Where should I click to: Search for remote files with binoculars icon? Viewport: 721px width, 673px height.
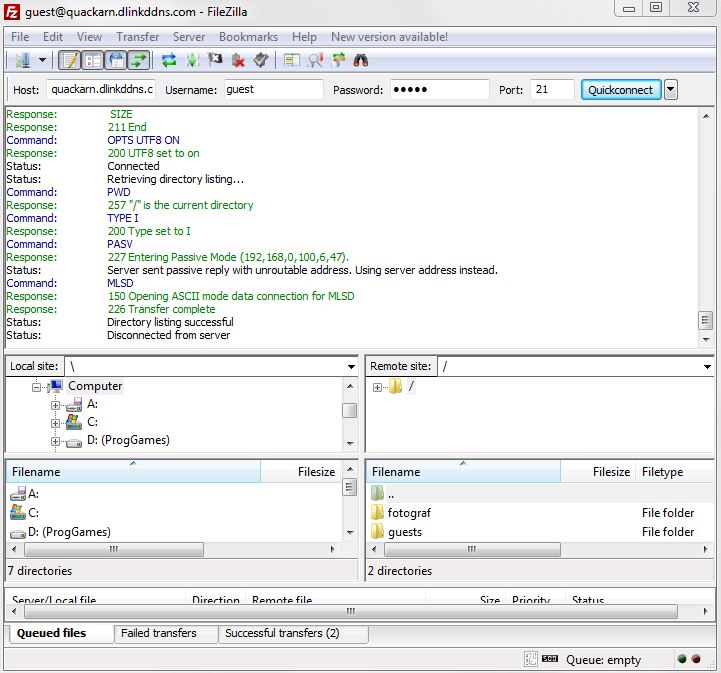[x=361, y=60]
